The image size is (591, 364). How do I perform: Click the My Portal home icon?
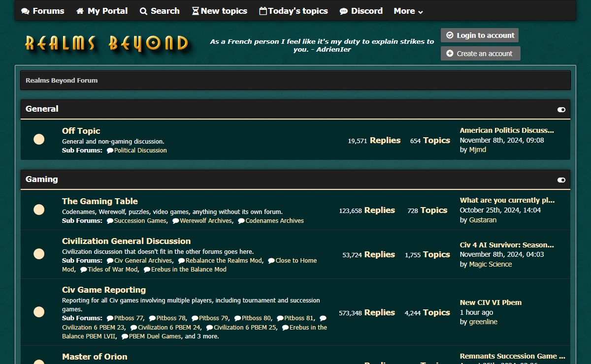click(x=80, y=11)
